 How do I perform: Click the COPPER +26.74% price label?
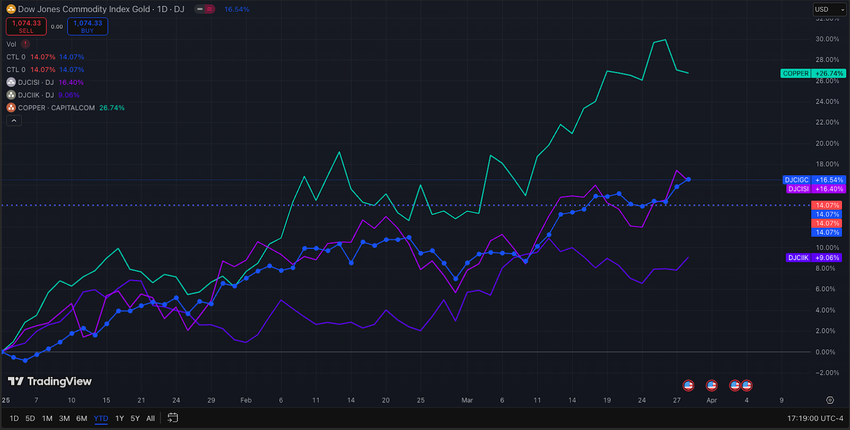pyautogui.click(x=813, y=73)
